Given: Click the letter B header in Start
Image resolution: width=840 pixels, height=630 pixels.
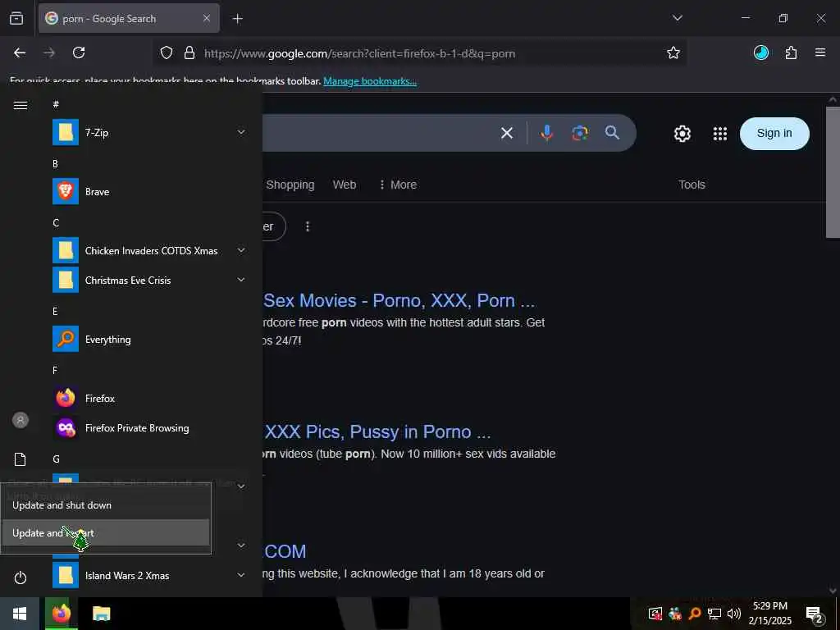Looking at the screenshot, I should point(55,164).
